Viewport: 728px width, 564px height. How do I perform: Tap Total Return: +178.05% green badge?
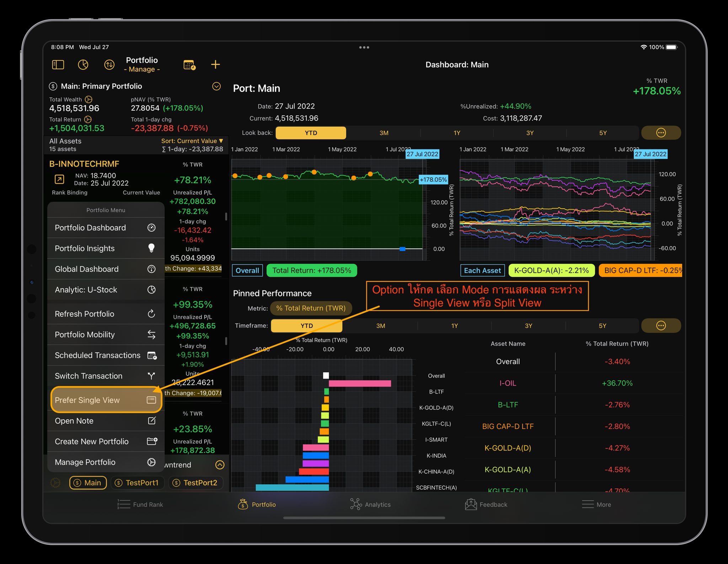point(312,270)
